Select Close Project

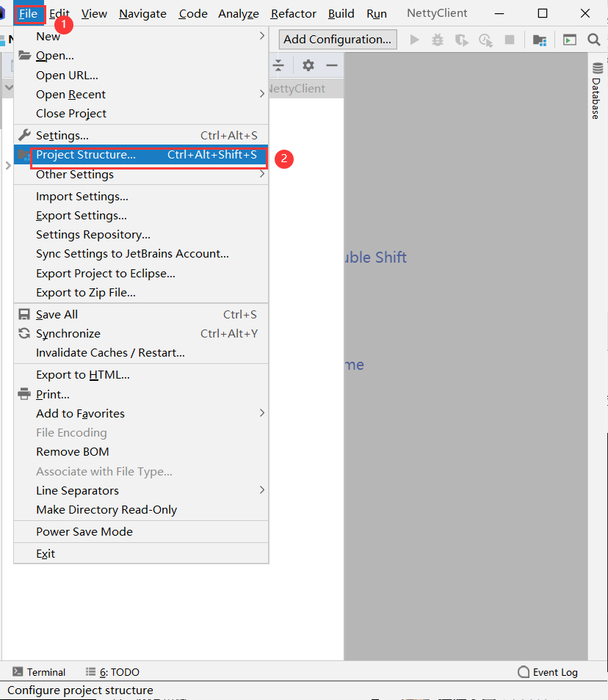tap(141, 114)
